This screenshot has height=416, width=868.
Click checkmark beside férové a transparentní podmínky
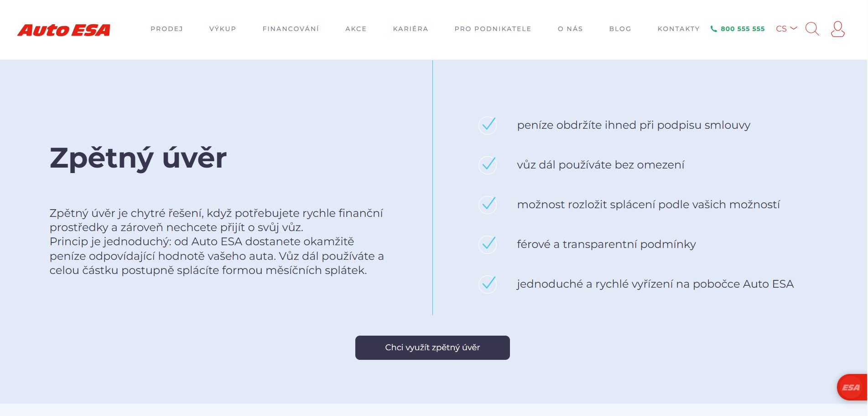point(488,244)
